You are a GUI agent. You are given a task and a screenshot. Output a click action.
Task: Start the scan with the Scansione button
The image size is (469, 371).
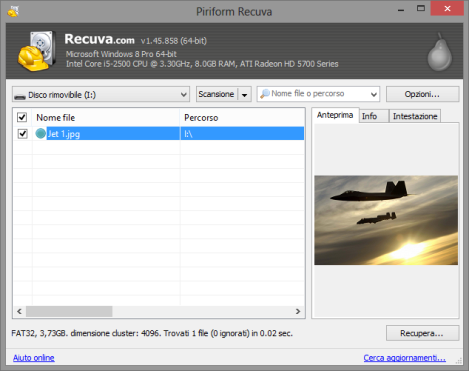[x=216, y=94]
